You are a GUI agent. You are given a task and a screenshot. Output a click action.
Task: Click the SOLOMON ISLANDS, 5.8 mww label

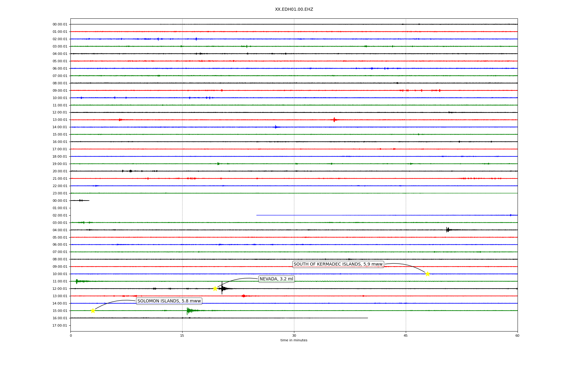coord(169,301)
